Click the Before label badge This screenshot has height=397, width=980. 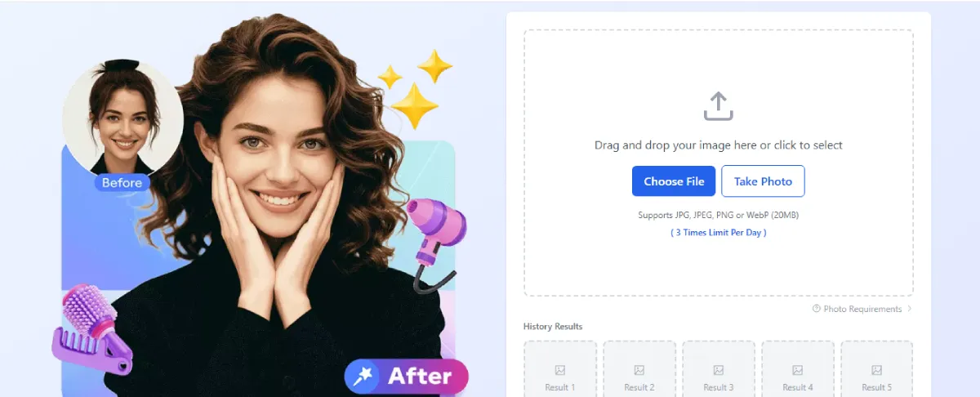point(122,183)
